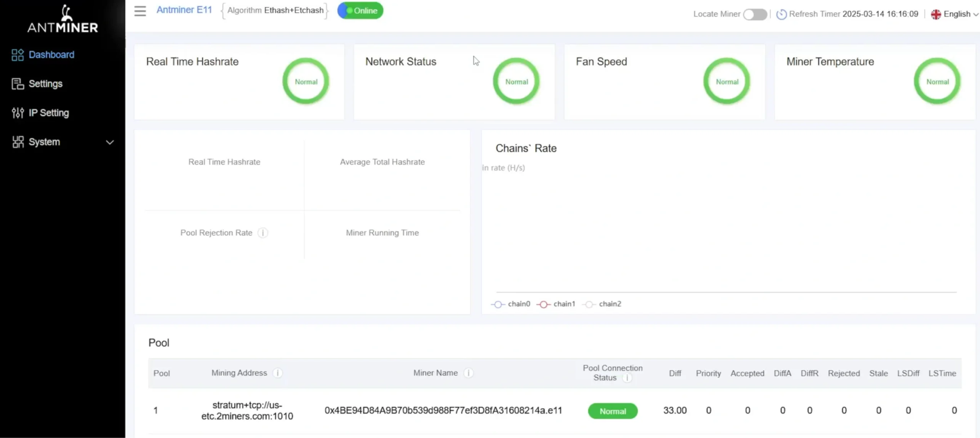Image resolution: width=980 pixels, height=438 pixels.
Task: Toggle the Locate Miner switch
Action: (x=755, y=15)
